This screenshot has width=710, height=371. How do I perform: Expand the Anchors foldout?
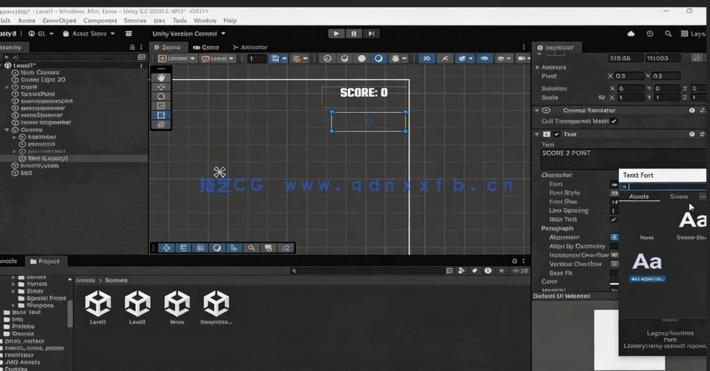tap(537, 67)
